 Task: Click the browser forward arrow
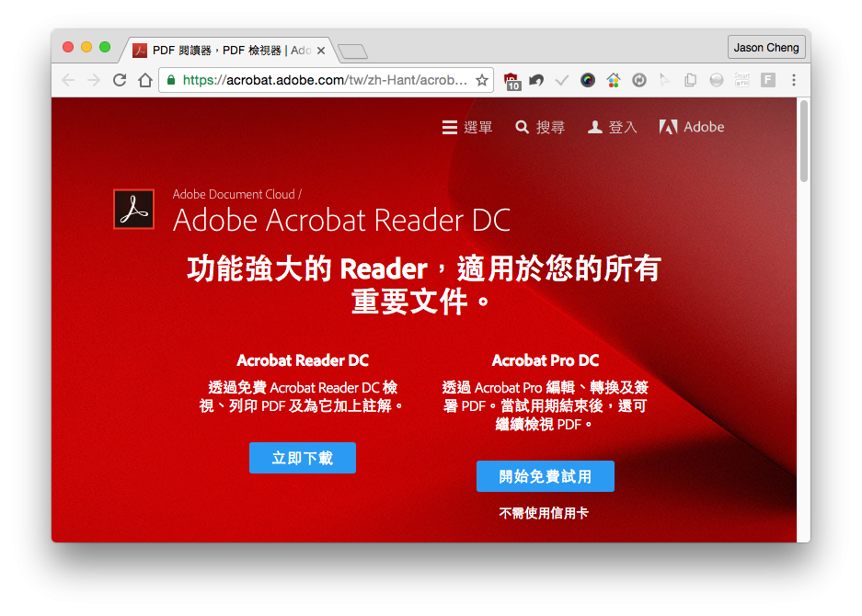click(x=94, y=80)
